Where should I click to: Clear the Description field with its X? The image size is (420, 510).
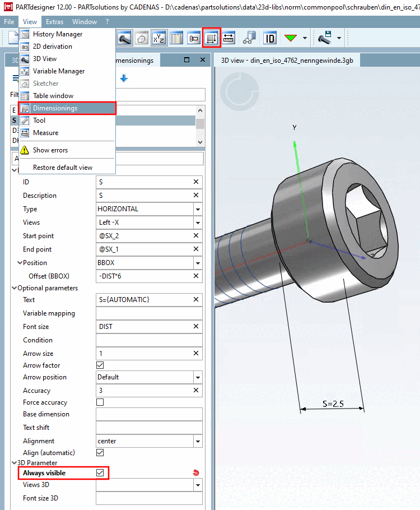pos(195,195)
